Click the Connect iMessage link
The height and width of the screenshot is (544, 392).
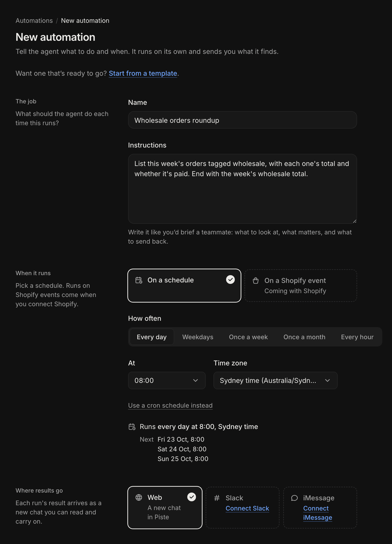coord(318,513)
